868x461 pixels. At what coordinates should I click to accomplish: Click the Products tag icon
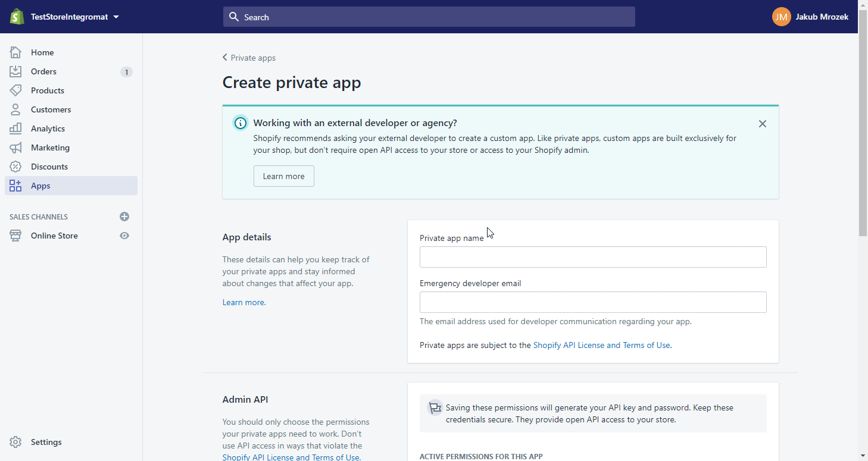pyautogui.click(x=15, y=90)
